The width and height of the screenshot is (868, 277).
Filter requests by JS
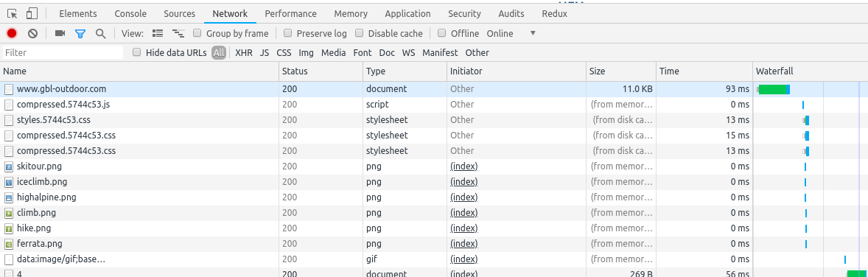coord(265,52)
